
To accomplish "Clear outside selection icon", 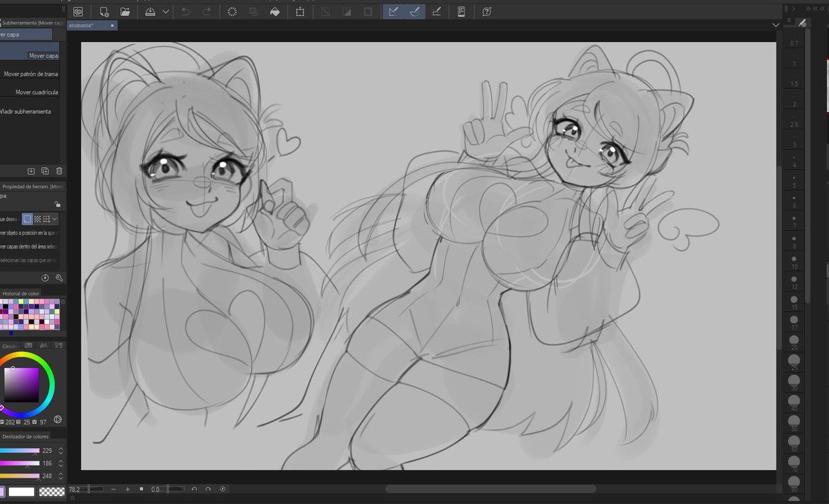I will point(254,12).
